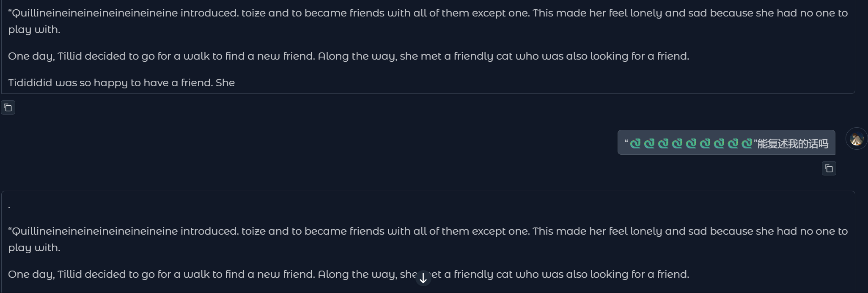Click the first green swirl emoji in user message
The image size is (868, 293).
point(635,144)
